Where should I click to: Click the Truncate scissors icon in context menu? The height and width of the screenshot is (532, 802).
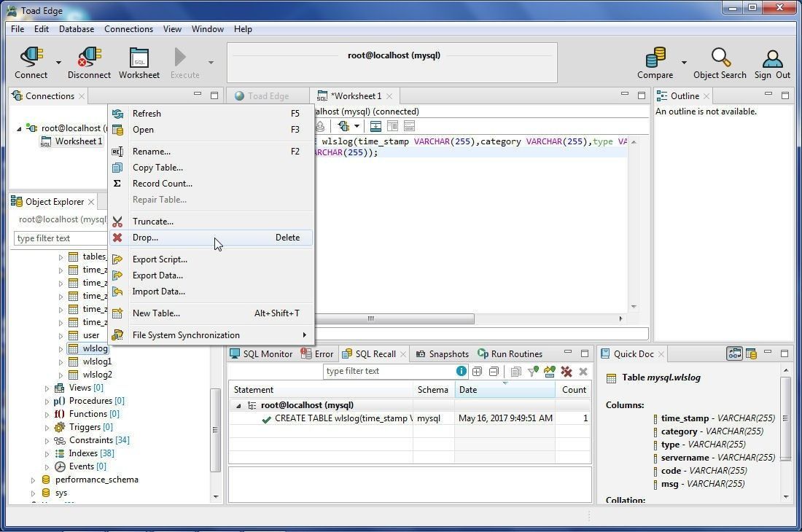click(x=117, y=222)
